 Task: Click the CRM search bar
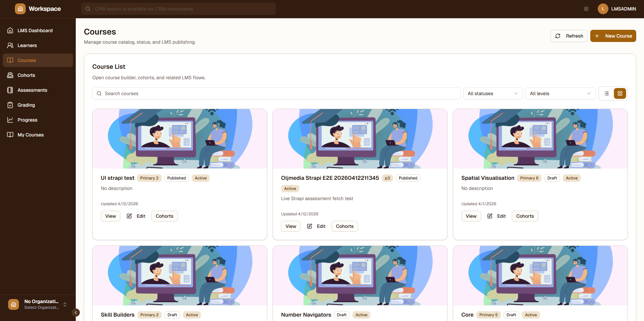179,9
